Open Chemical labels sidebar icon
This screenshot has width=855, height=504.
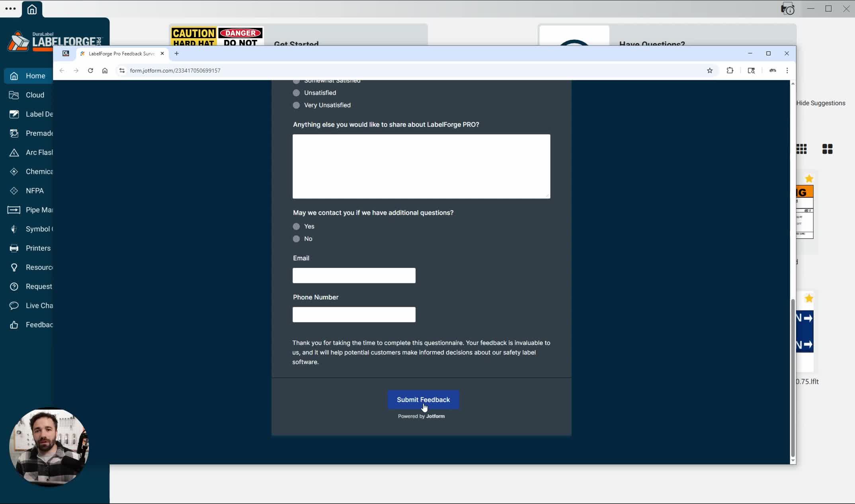pos(14,172)
